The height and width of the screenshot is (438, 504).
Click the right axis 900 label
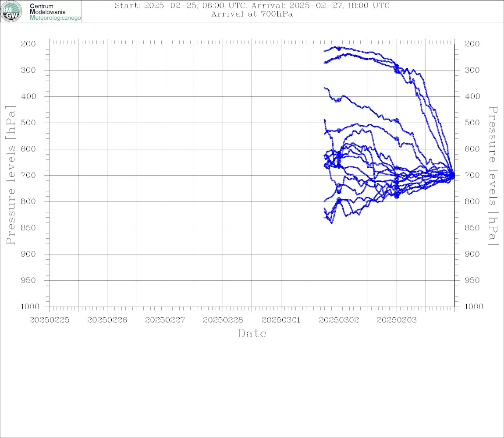[472, 254]
